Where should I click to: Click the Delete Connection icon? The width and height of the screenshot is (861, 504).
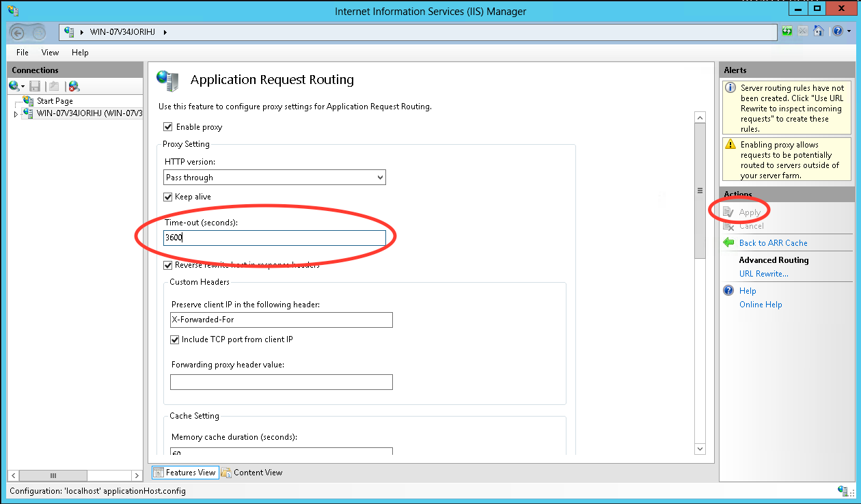tap(74, 86)
